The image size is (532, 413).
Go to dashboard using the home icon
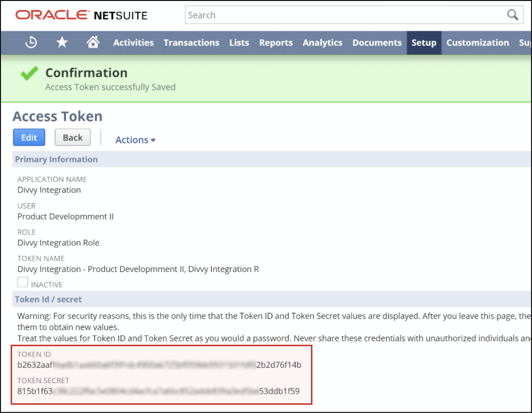click(93, 43)
